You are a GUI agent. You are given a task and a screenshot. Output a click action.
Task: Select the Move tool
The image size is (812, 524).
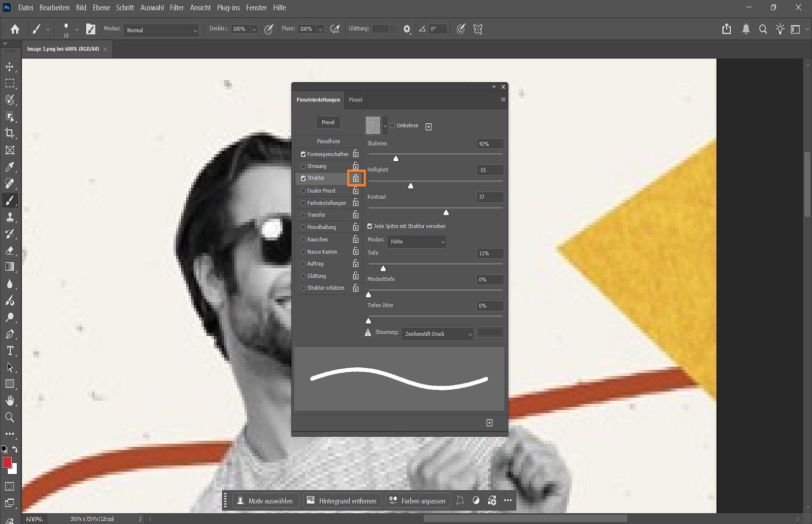pyautogui.click(x=10, y=66)
